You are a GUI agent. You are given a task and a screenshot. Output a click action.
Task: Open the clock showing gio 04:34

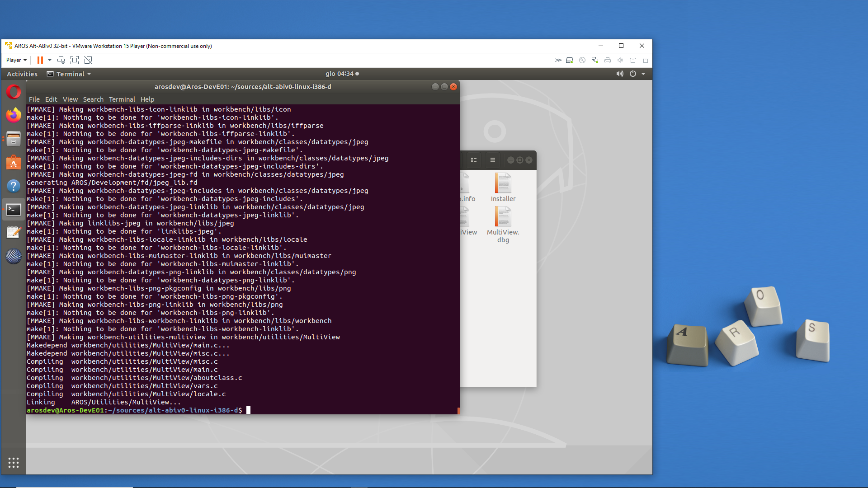pos(342,74)
